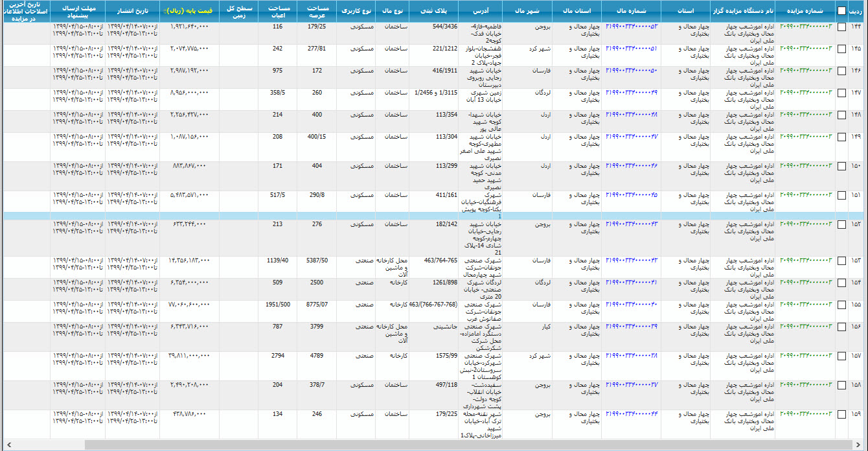Mark row 159 checkbox

tap(841, 413)
